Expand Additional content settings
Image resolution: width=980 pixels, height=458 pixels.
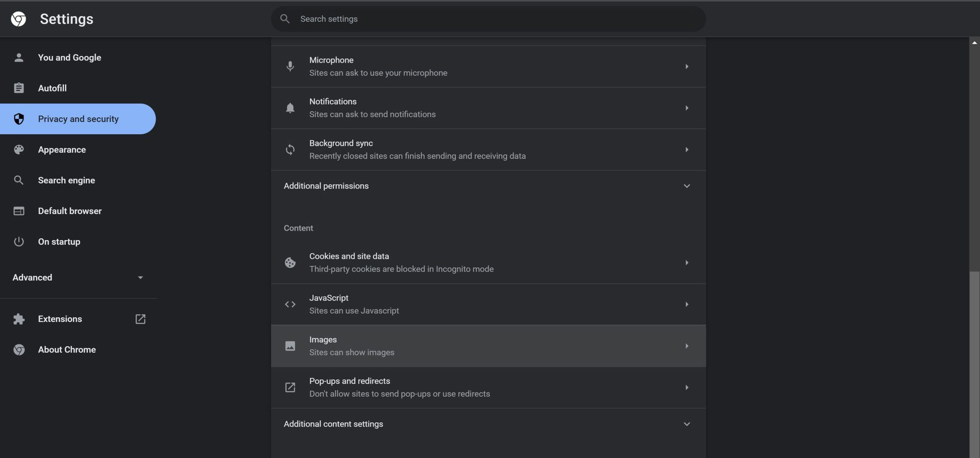[687, 424]
